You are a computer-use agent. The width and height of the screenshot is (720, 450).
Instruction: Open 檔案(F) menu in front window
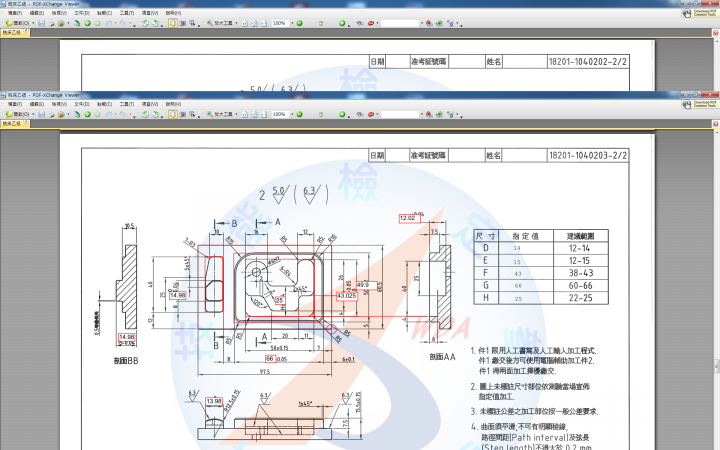coord(15,104)
